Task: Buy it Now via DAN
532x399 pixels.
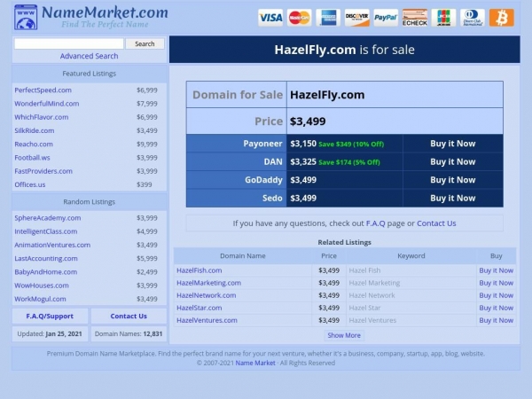Action: click(x=452, y=162)
